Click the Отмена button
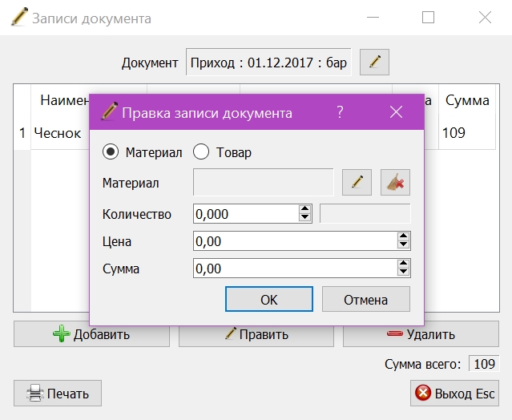The image size is (512, 420). [x=365, y=299]
